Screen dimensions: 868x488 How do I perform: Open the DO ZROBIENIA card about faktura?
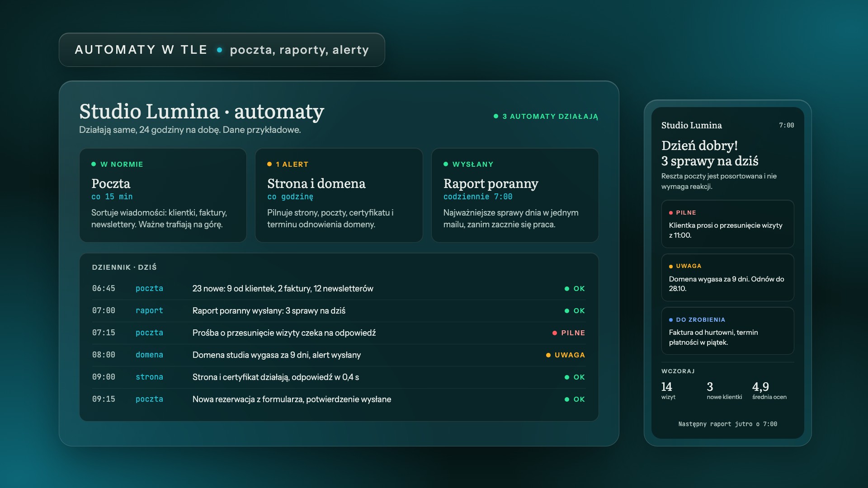click(727, 331)
